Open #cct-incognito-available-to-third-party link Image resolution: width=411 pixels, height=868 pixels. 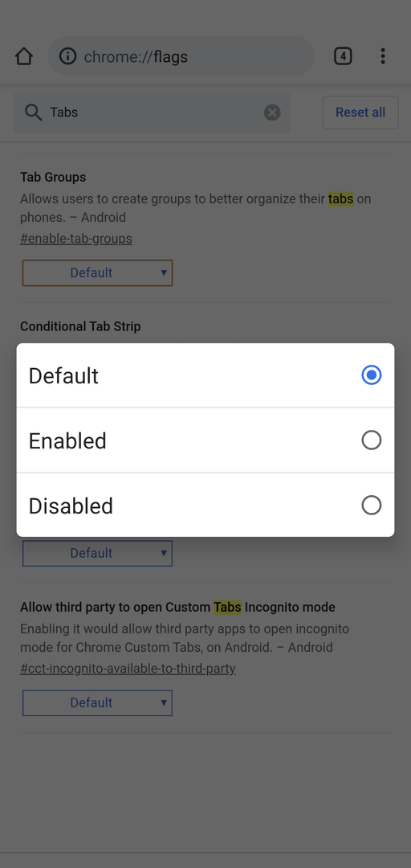pyautogui.click(x=128, y=668)
